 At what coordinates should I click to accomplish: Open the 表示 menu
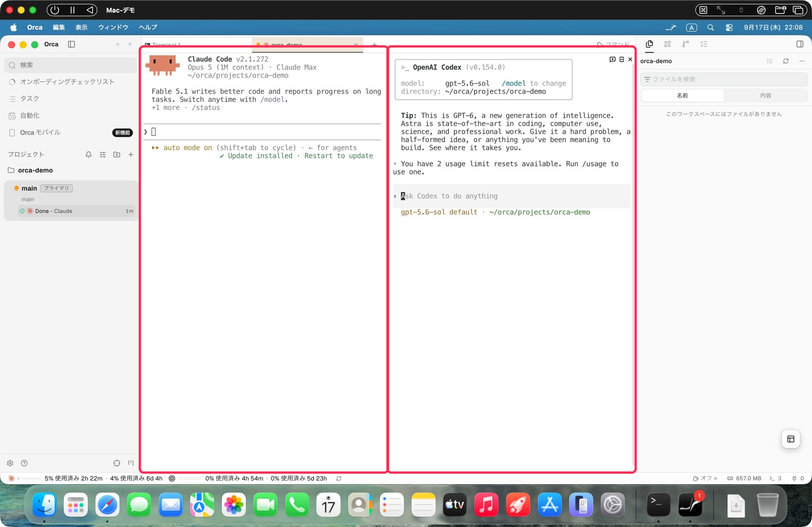pos(82,27)
